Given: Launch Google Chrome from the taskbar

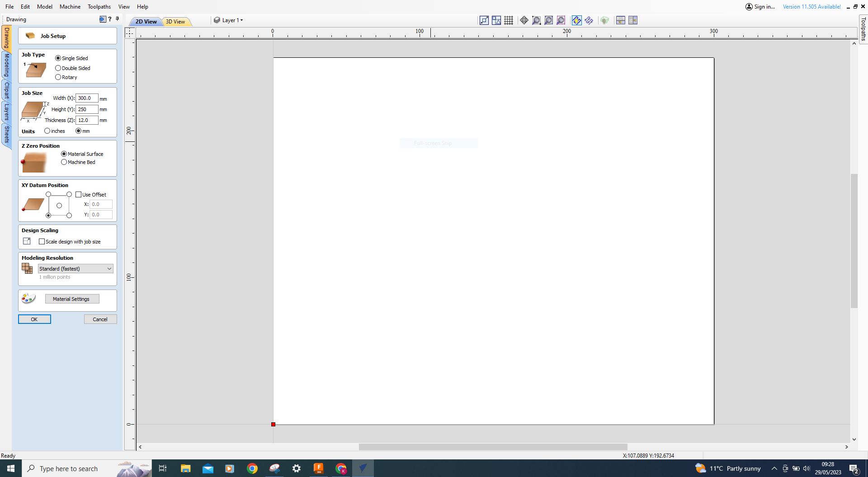Looking at the screenshot, I should 252,468.
